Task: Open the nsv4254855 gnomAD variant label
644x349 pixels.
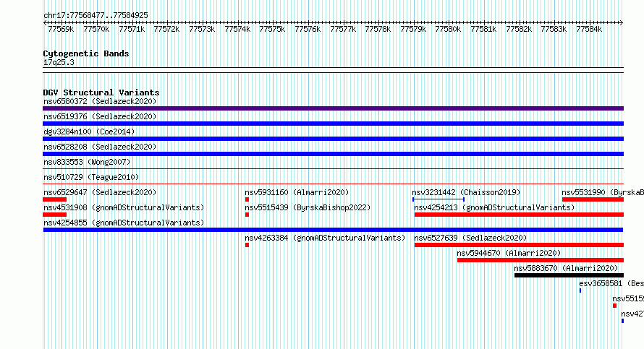Action: [x=124, y=223]
